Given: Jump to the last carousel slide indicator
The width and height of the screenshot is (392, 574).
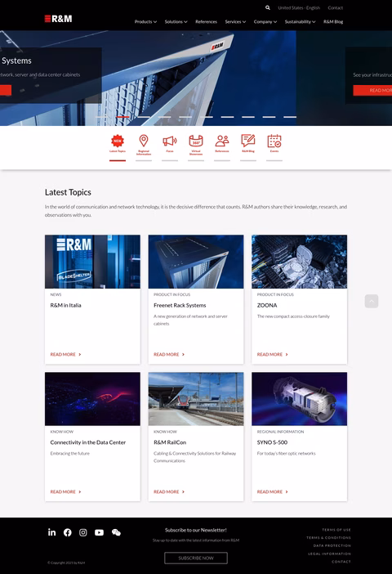Looking at the screenshot, I should point(290,117).
